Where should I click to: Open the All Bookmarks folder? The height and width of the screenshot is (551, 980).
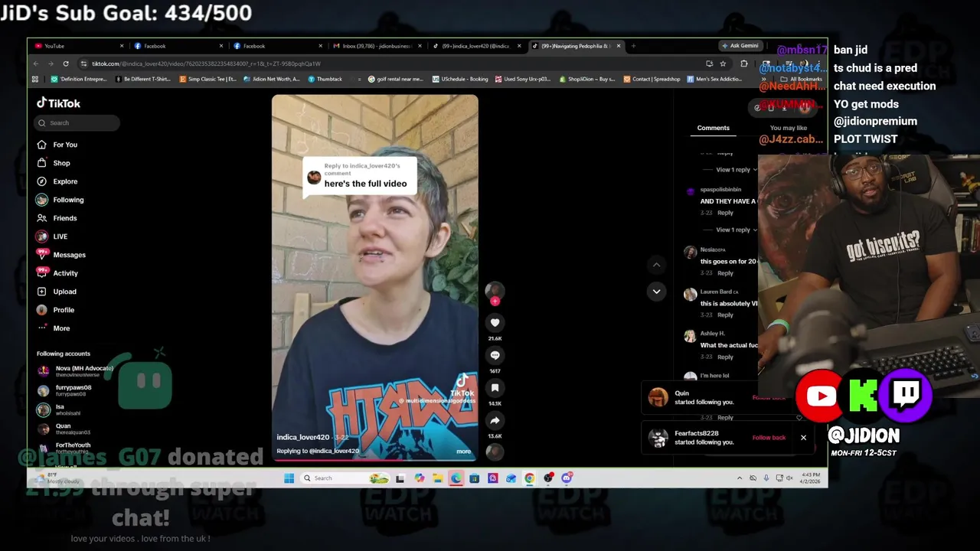point(802,79)
